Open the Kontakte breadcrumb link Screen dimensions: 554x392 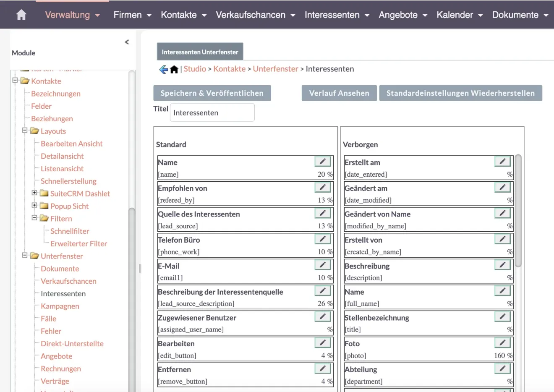229,69
